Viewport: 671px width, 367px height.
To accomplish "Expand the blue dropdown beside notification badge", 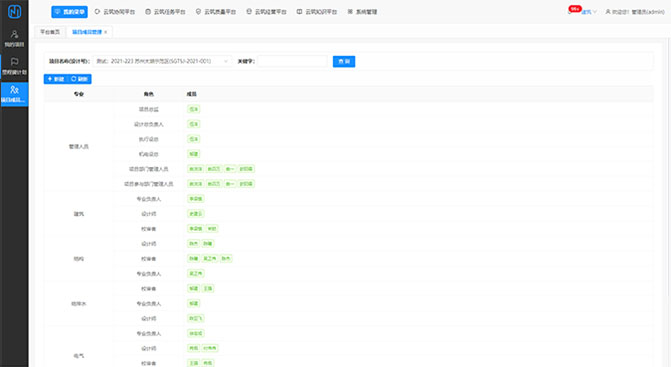I will 589,12.
